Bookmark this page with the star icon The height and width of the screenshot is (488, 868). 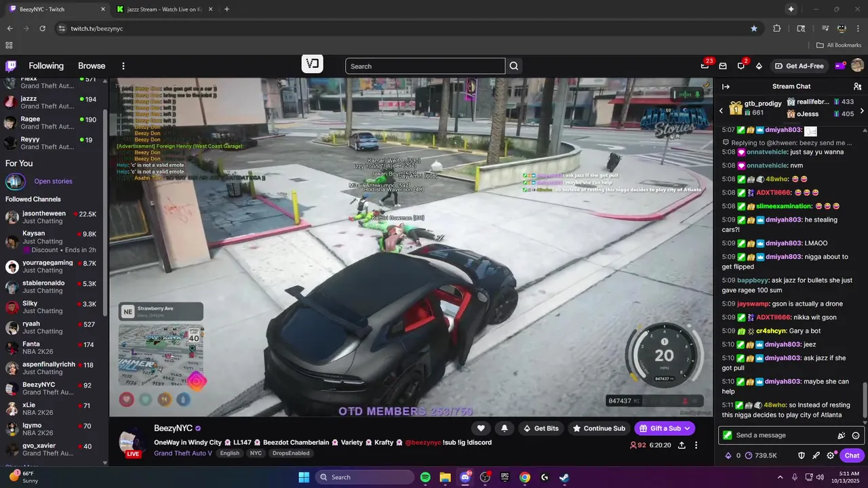click(754, 28)
